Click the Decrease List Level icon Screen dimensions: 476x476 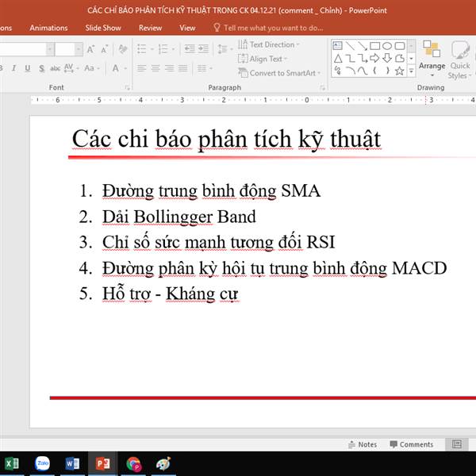click(x=190, y=49)
